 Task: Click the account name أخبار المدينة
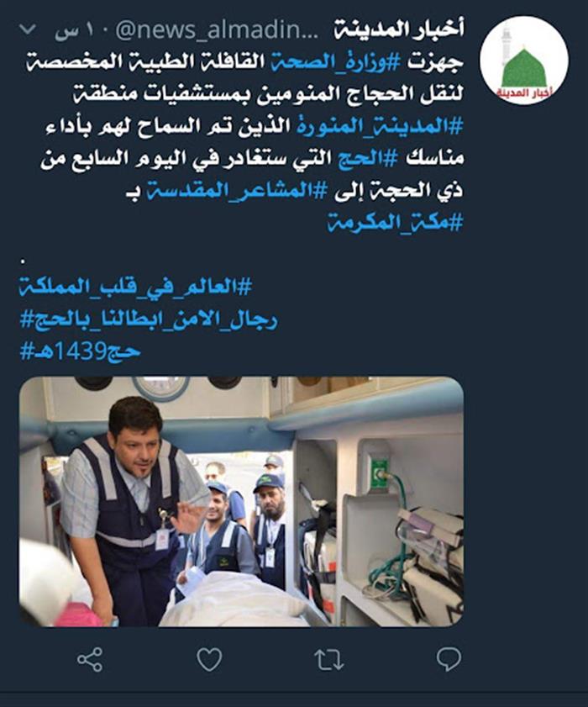[399, 29]
